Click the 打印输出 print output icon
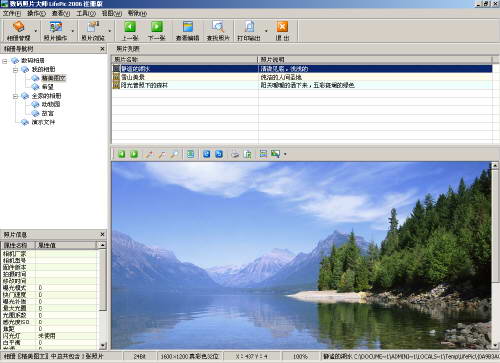The height and width of the screenshot is (363, 500). (x=249, y=31)
